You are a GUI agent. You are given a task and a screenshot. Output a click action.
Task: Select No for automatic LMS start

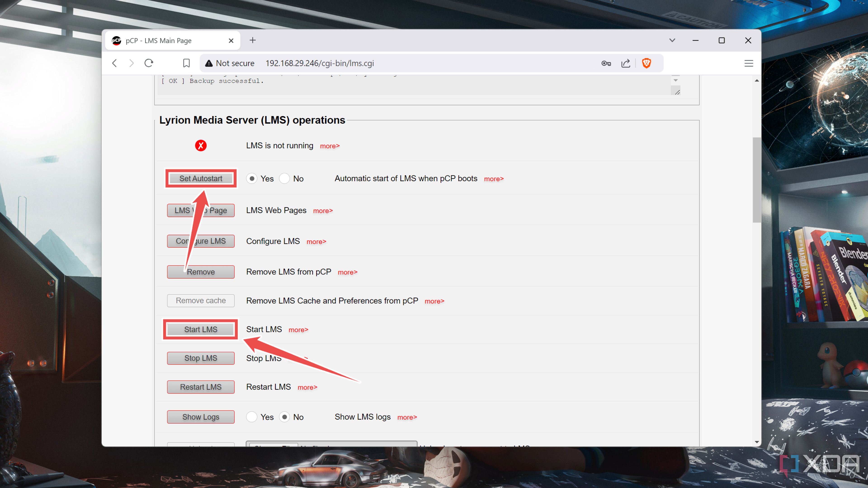pos(285,178)
